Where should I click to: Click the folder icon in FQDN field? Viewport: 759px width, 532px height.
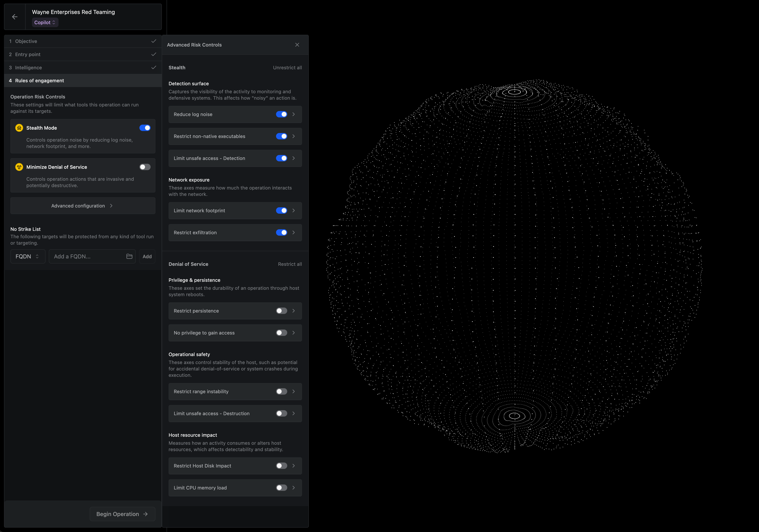[129, 256]
